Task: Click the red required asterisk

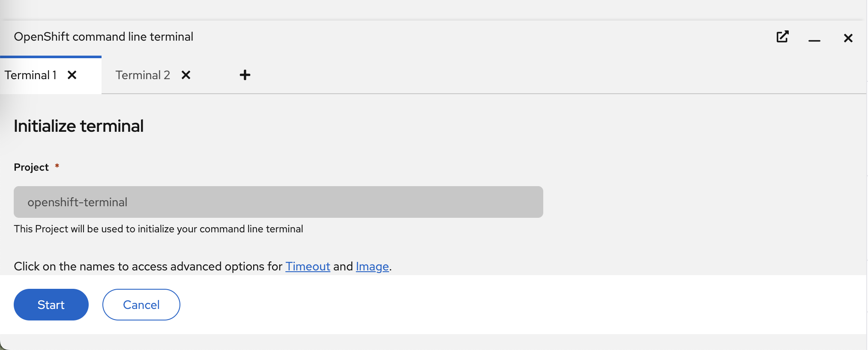Action: tap(57, 166)
